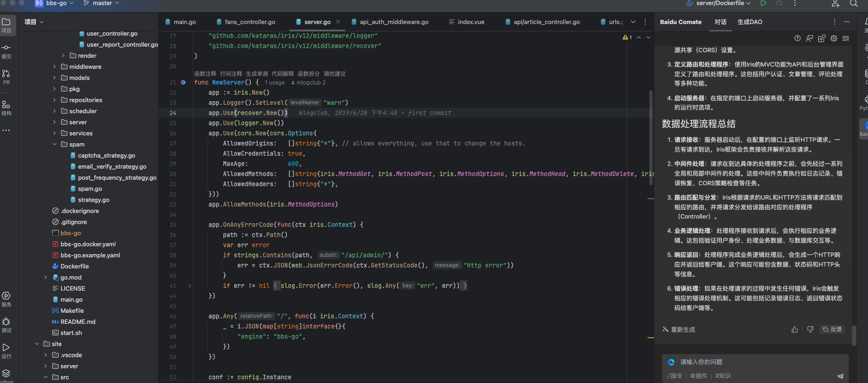Switch to main.go editor tab
868x383 pixels.
click(x=180, y=22)
